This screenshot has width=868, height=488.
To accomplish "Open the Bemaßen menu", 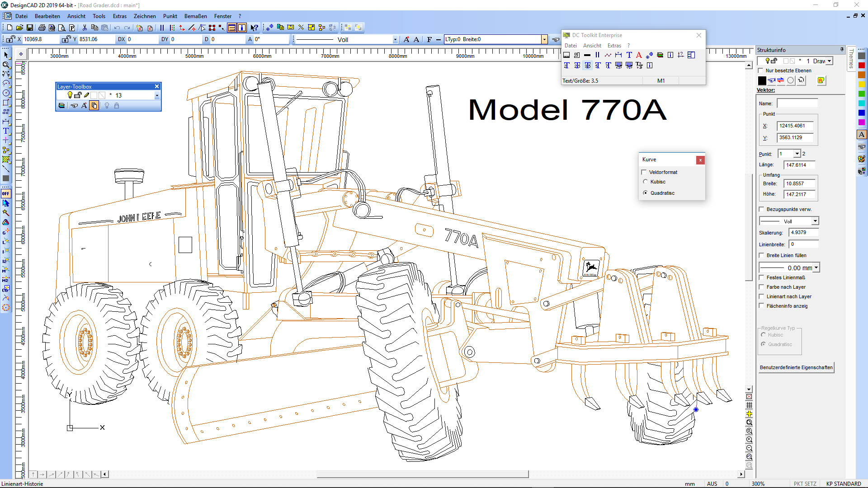I will coord(196,16).
